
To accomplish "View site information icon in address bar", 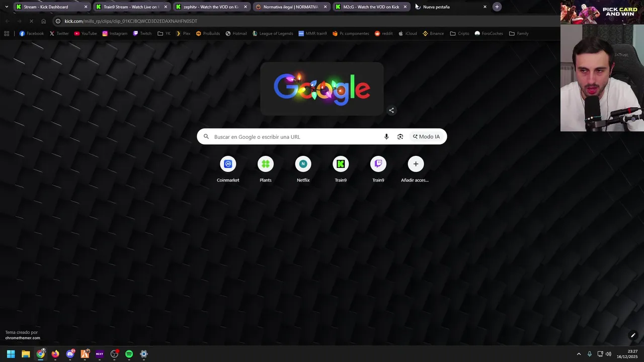I will point(58,21).
